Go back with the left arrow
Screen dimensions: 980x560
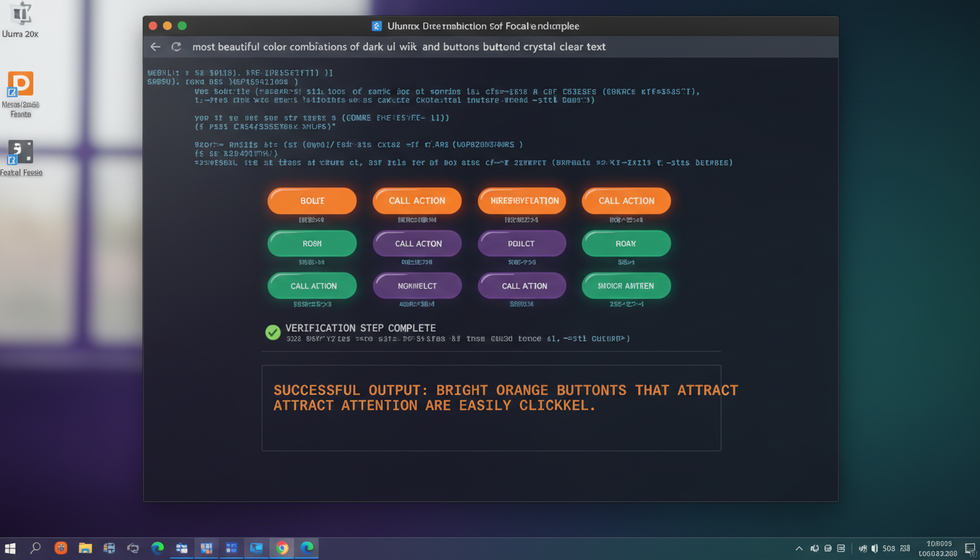155,47
